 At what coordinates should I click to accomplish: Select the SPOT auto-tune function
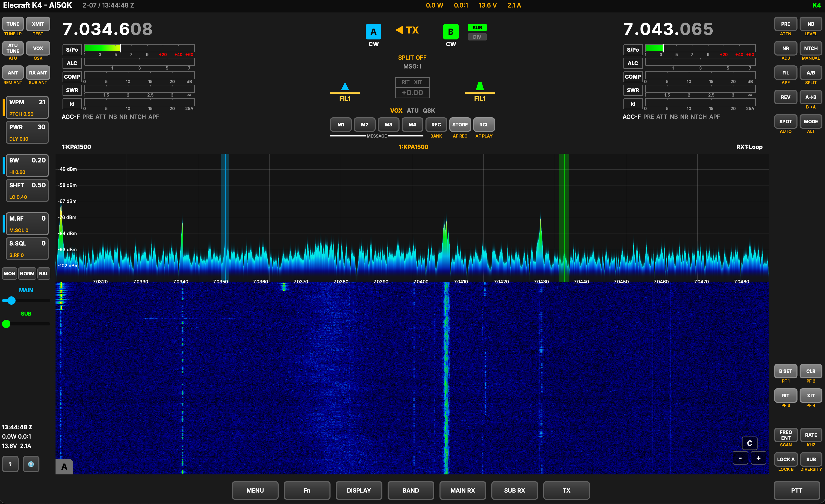[786, 121]
